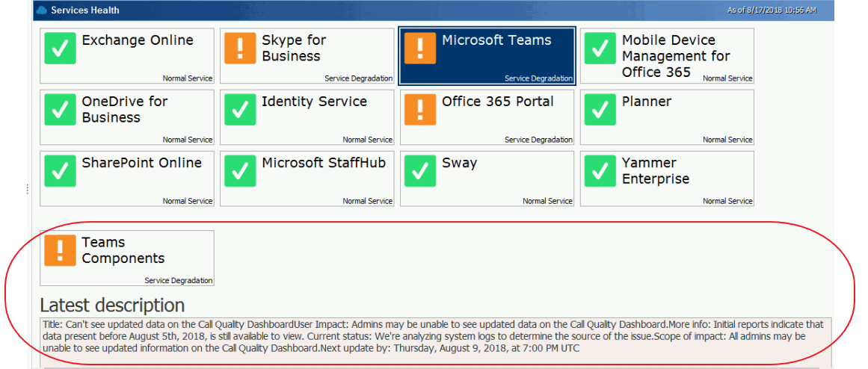Click the Planner green checkmark icon
The height and width of the screenshot is (369, 868).
tap(600, 109)
